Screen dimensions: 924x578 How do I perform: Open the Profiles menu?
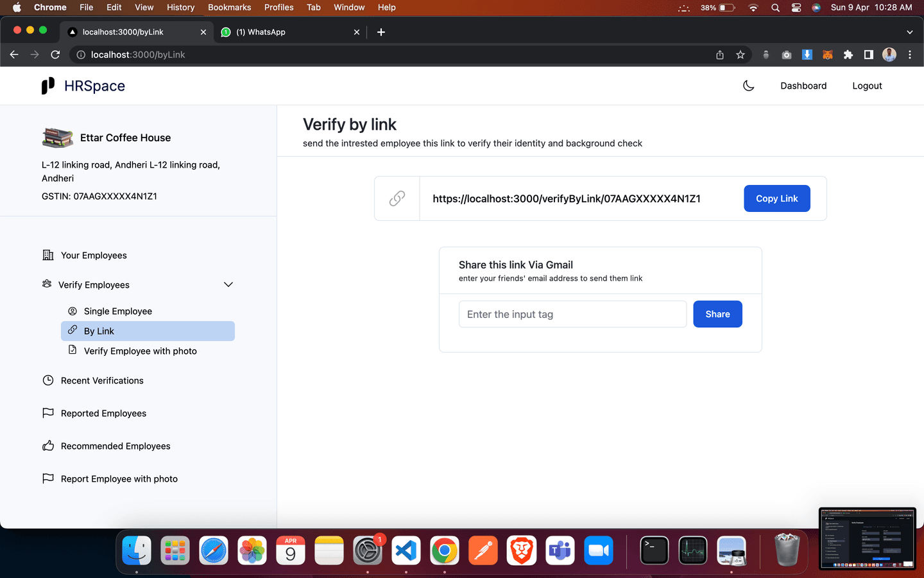point(278,7)
